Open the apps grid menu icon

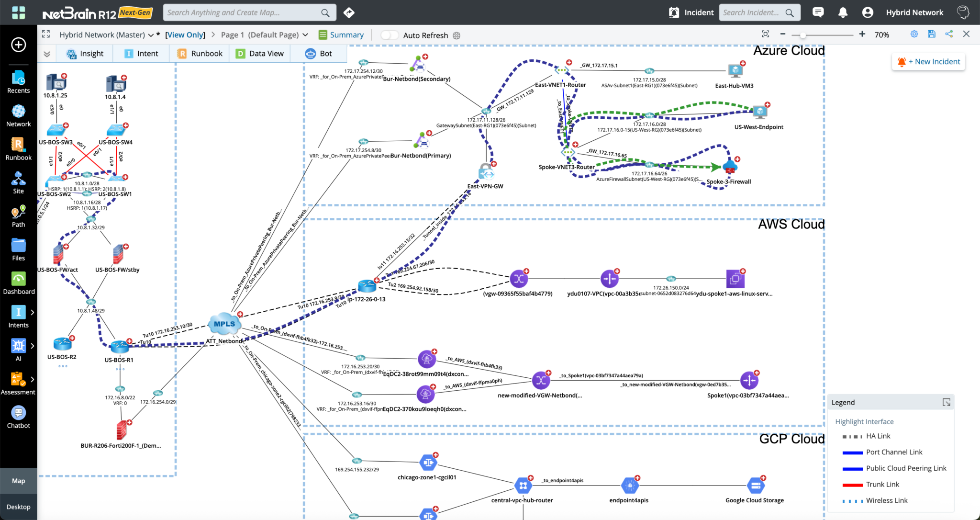(18, 12)
